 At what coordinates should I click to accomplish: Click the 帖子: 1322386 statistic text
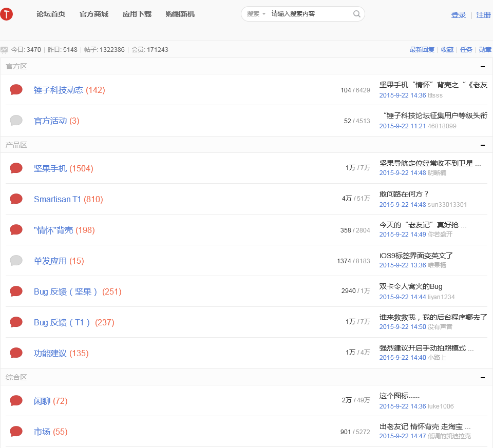(x=104, y=50)
